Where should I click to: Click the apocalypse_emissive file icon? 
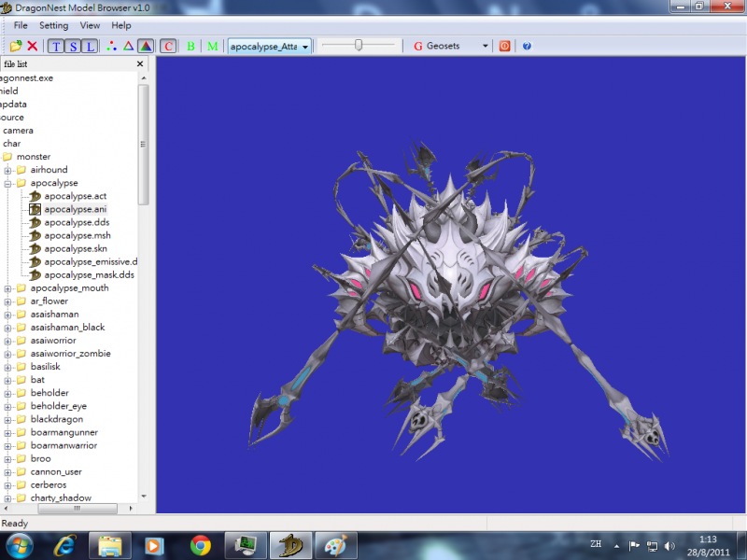pos(35,262)
